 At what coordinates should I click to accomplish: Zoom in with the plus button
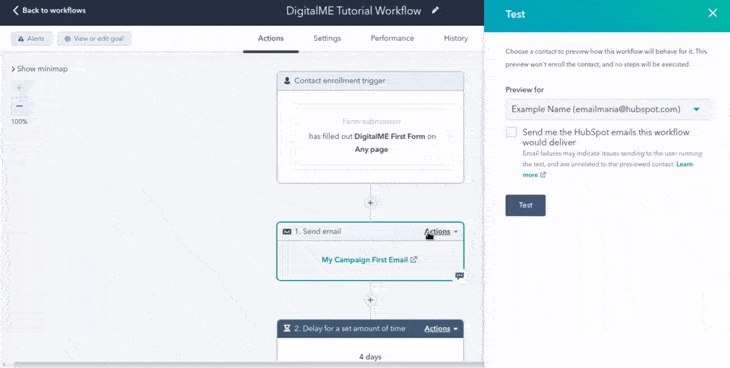[x=19, y=88]
